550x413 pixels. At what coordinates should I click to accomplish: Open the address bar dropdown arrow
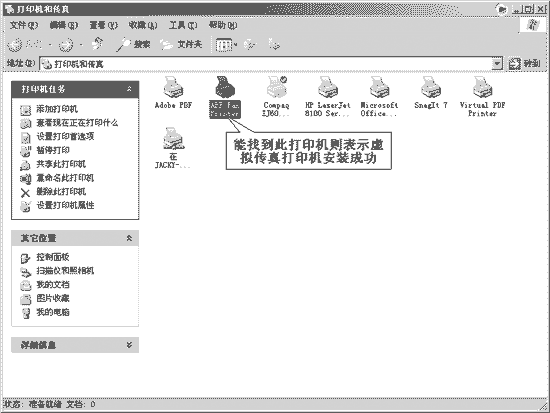pos(497,64)
